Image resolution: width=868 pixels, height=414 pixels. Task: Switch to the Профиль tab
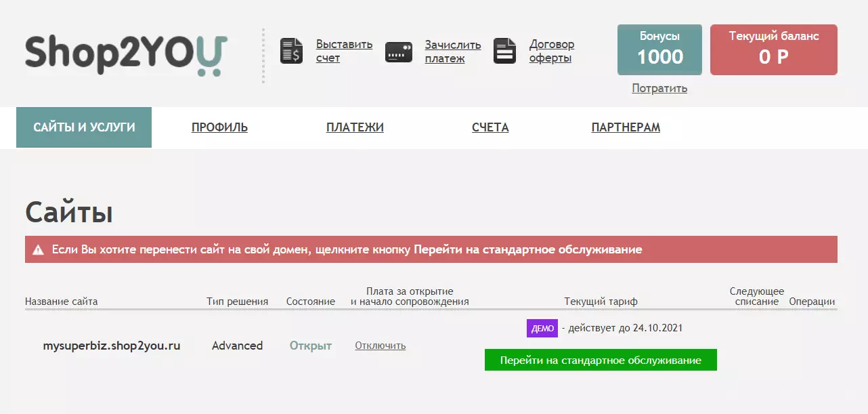(x=219, y=127)
